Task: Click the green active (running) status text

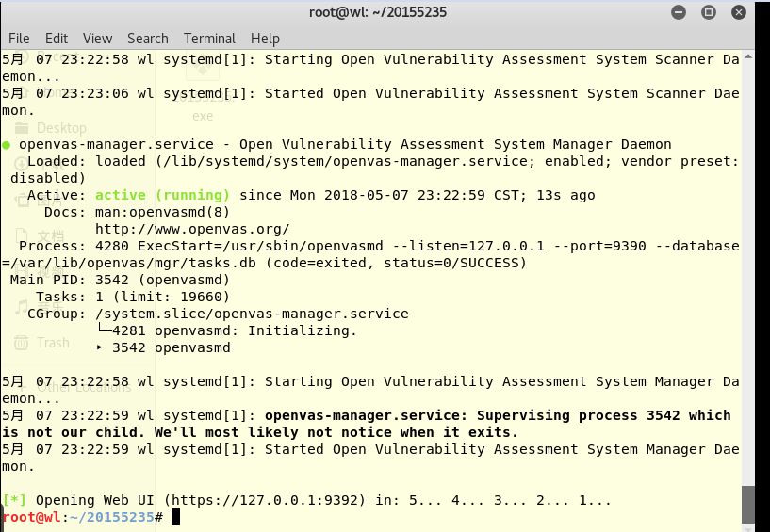Action: point(163,195)
